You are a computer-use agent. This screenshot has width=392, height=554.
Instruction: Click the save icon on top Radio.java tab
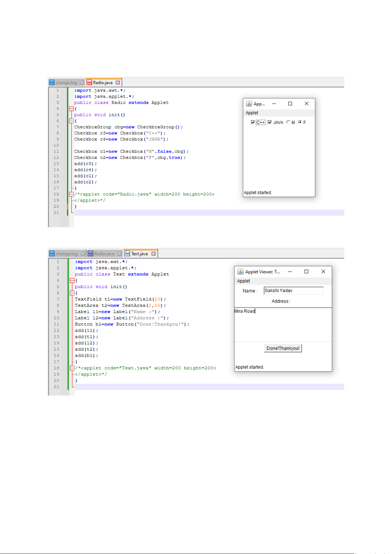click(89, 83)
